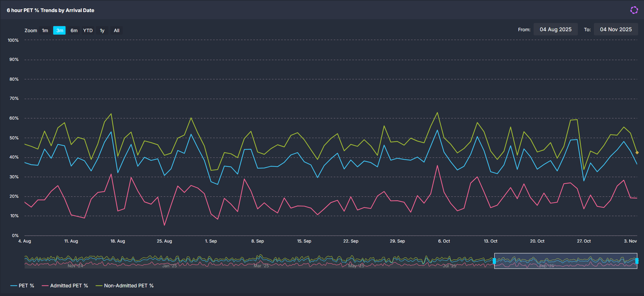Click the orange diamond end marker

click(637, 152)
